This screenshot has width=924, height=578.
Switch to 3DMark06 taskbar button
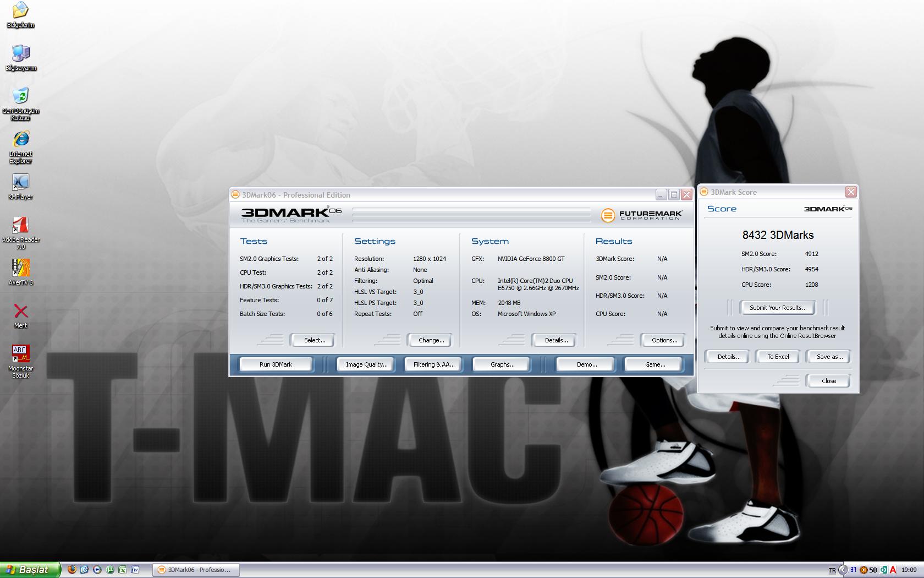click(196, 570)
